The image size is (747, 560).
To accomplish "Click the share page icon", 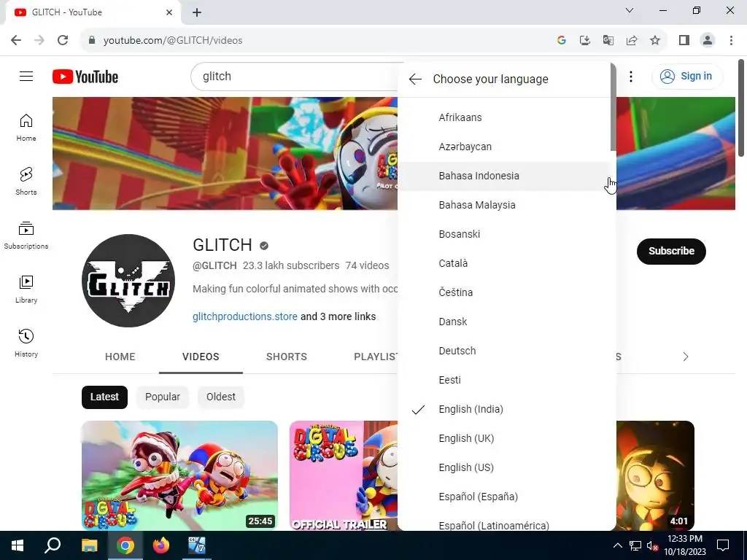I will pyautogui.click(x=632, y=41).
